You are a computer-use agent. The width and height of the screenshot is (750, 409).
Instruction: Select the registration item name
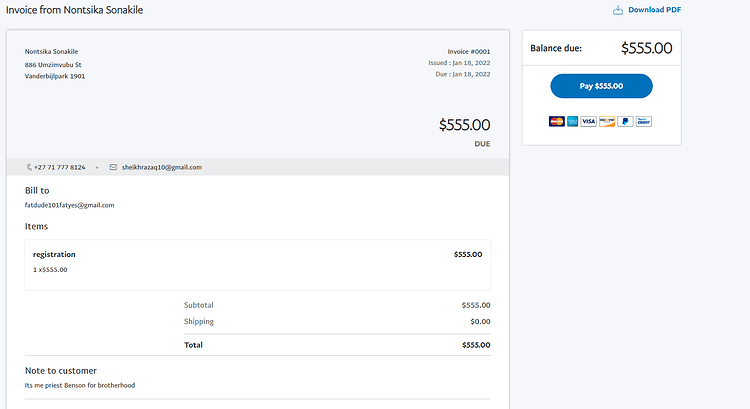click(54, 254)
